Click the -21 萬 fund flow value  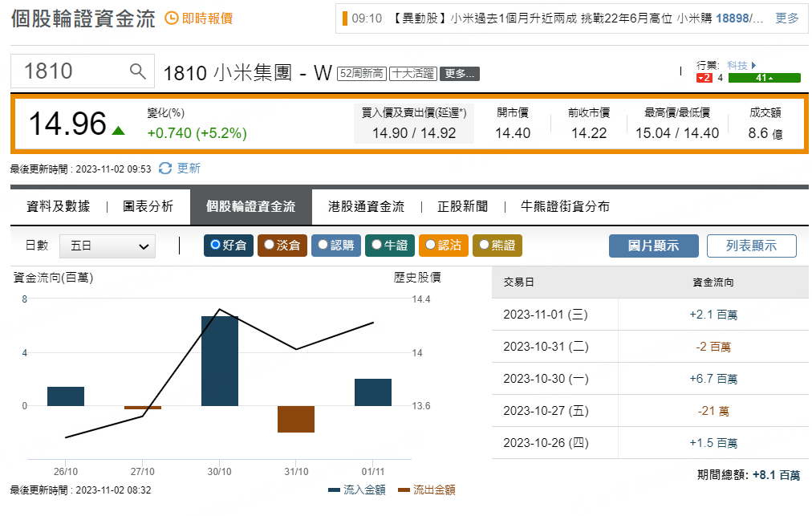(713, 411)
